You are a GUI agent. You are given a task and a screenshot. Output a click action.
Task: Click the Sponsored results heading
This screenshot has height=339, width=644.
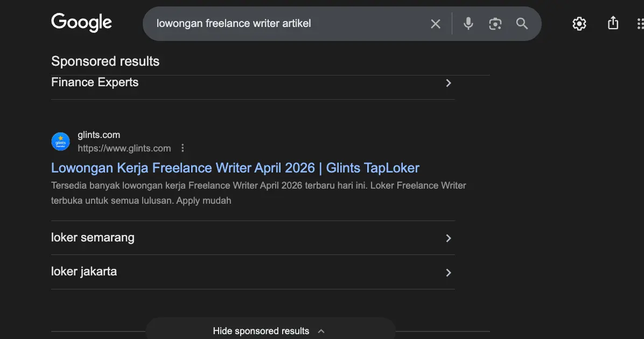click(x=105, y=61)
